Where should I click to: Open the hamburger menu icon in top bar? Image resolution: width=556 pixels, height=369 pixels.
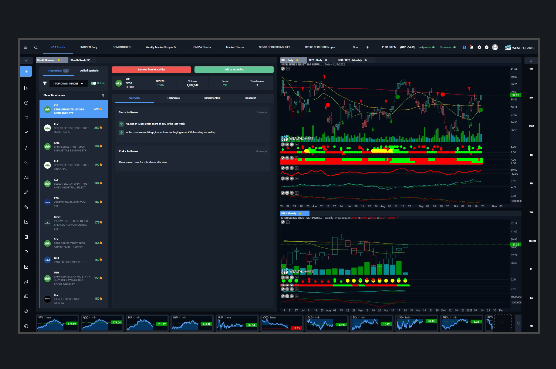[x=26, y=47]
